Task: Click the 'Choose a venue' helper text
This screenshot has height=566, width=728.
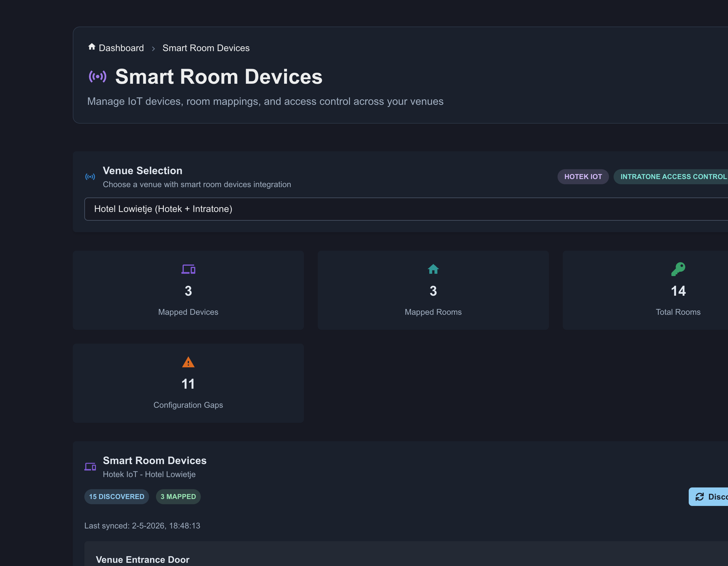Action: 197,184
